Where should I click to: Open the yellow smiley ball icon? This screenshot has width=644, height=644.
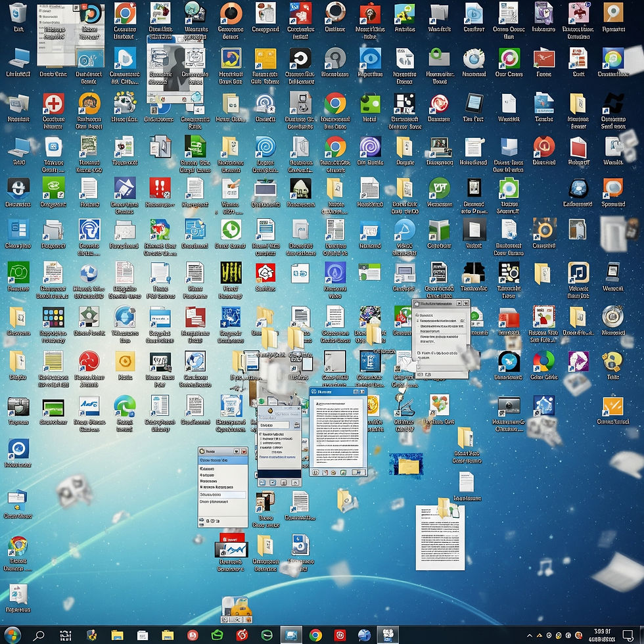point(612,361)
